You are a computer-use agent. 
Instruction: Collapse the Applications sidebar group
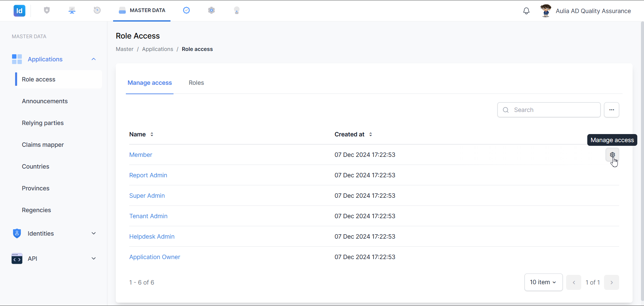94,59
